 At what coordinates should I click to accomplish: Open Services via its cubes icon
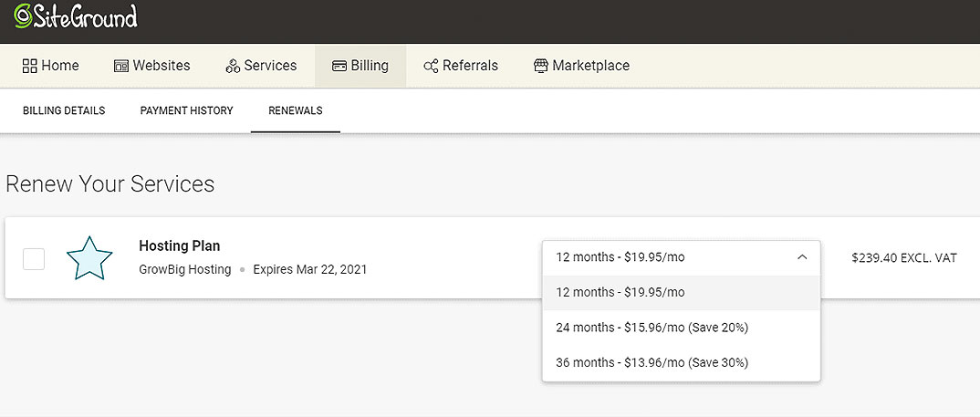(x=233, y=66)
